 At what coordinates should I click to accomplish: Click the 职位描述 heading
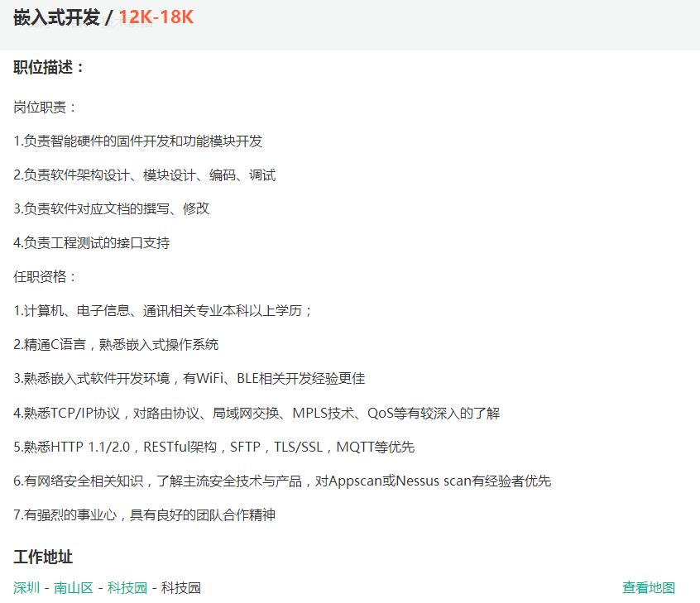[48, 67]
